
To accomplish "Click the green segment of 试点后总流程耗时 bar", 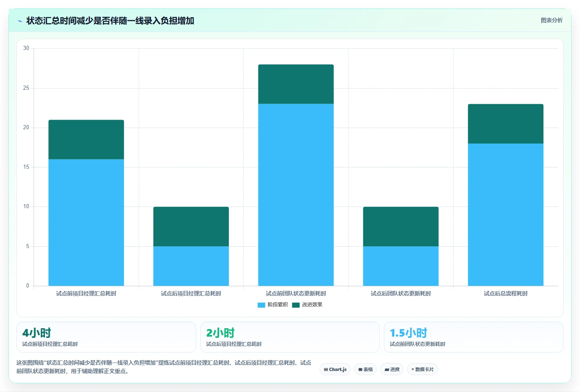I will 506,124.
